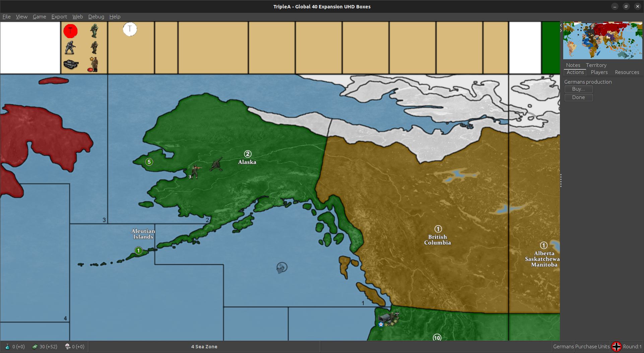Click the '30 (+52)' PUs value
This screenshot has width=644, height=353.
point(48,347)
